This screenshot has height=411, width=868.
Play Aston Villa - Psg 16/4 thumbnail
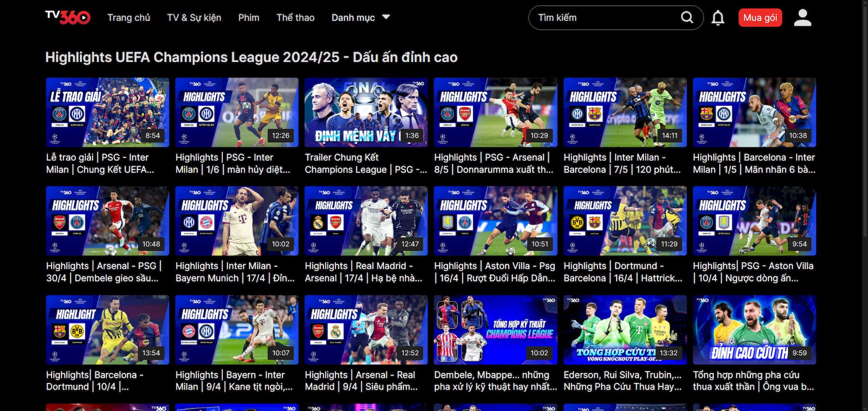(495, 221)
